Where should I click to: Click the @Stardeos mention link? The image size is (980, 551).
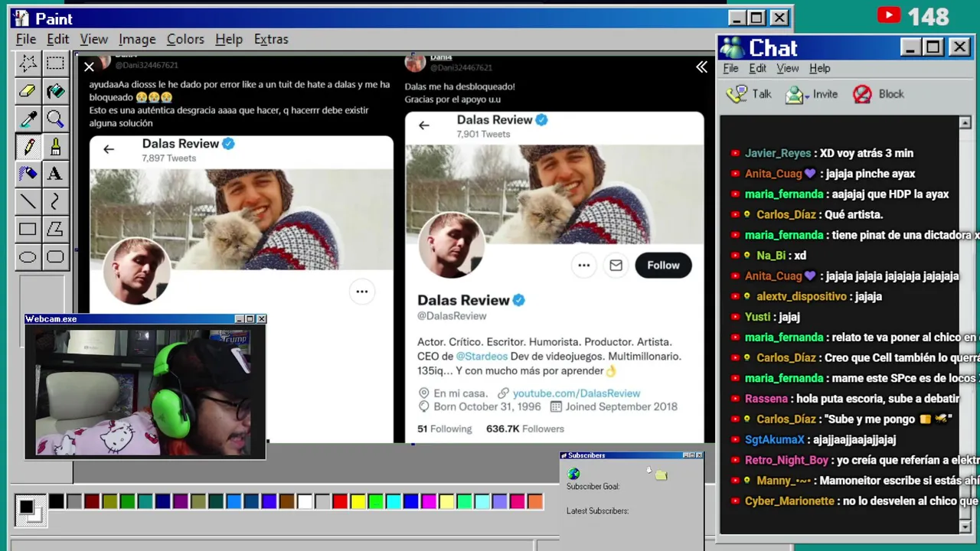(x=482, y=356)
